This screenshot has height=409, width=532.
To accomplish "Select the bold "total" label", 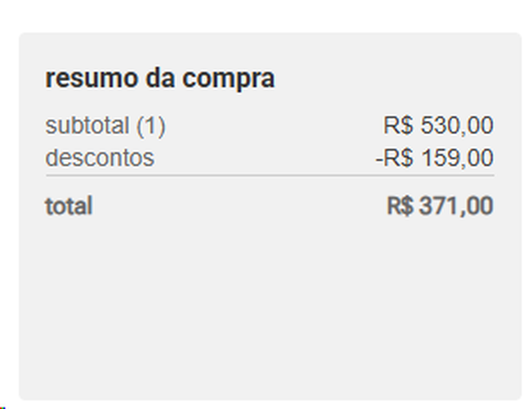I will click(x=69, y=206).
